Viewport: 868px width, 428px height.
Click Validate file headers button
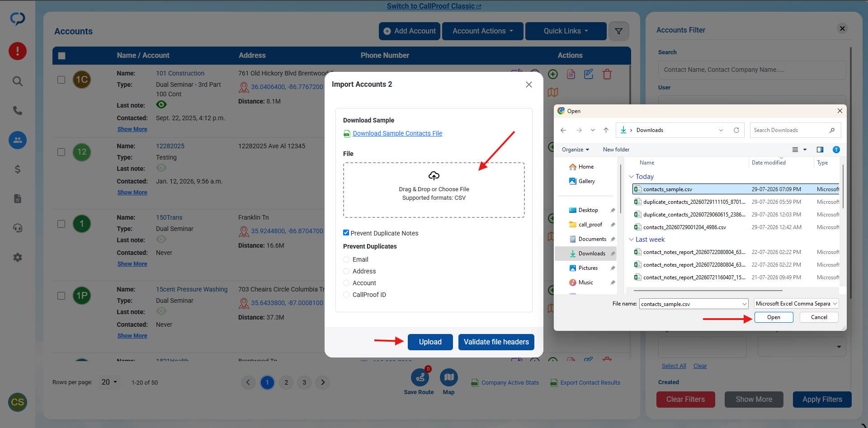pyautogui.click(x=496, y=342)
